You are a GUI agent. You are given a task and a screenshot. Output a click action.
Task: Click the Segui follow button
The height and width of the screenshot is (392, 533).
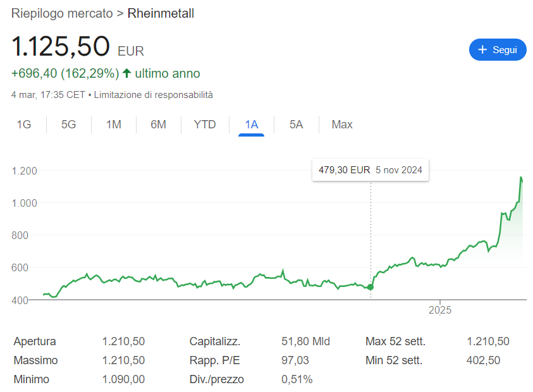(498, 50)
